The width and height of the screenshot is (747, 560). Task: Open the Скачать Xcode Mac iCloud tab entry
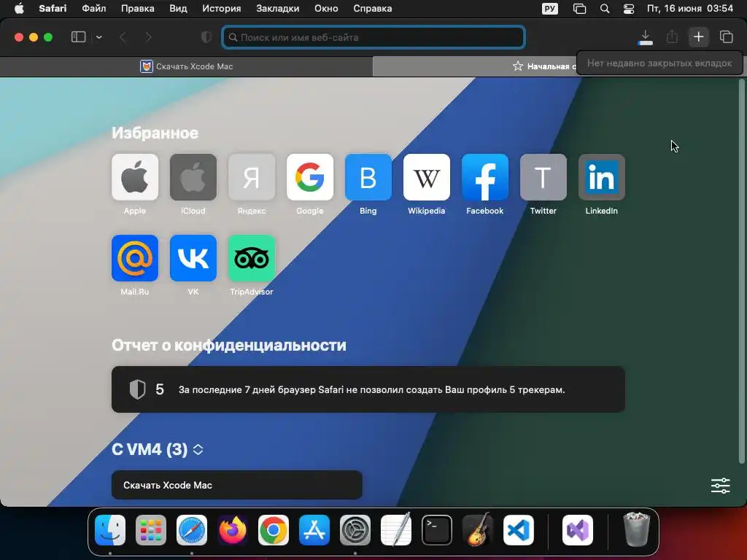[x=237, y=485]
